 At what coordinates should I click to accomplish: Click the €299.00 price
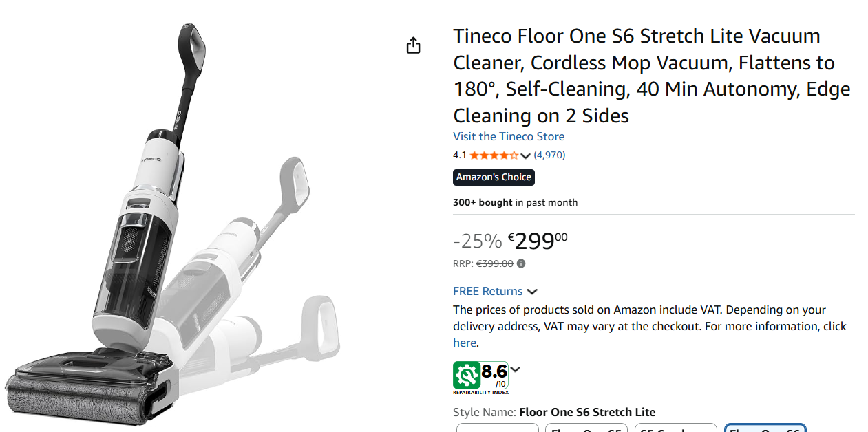(x=538, y=241)
